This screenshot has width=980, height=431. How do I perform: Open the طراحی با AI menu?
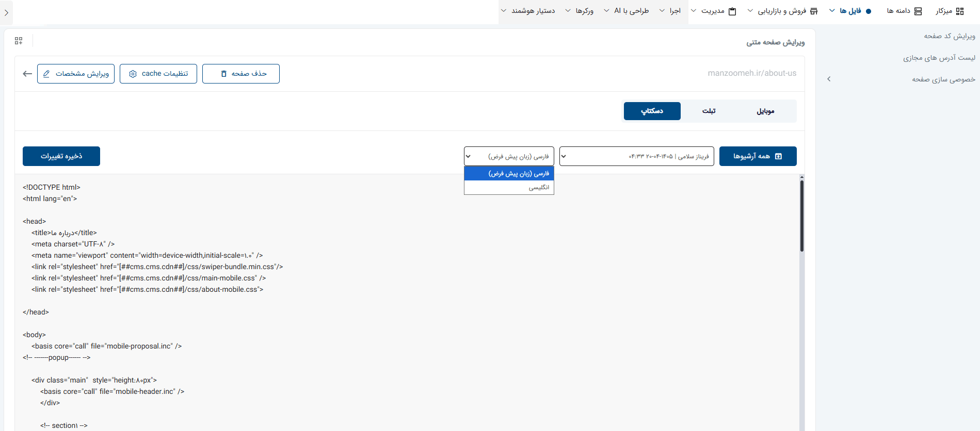[626, 11]
